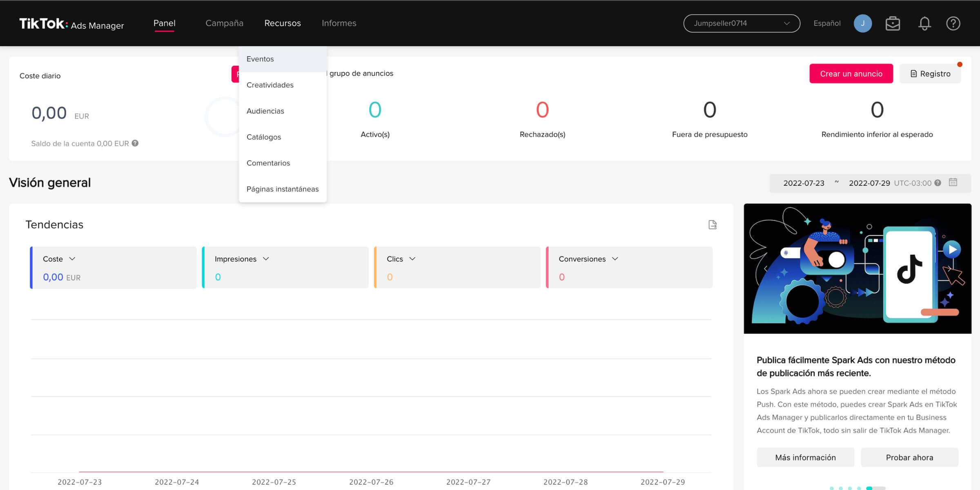Select Audiencias from Recursos menu
This screenshot has height=490, width=980.
tap(265, 111)
